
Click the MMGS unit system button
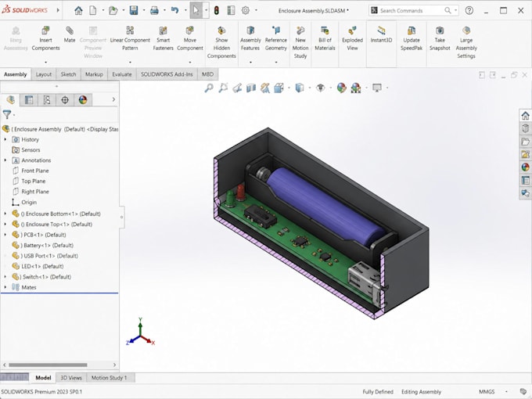487,391
